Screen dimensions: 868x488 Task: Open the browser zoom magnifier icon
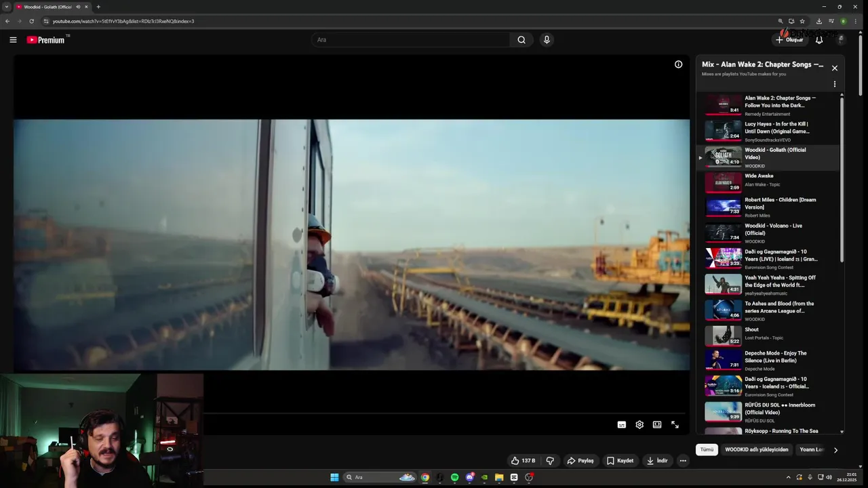[x=781, y=21]
